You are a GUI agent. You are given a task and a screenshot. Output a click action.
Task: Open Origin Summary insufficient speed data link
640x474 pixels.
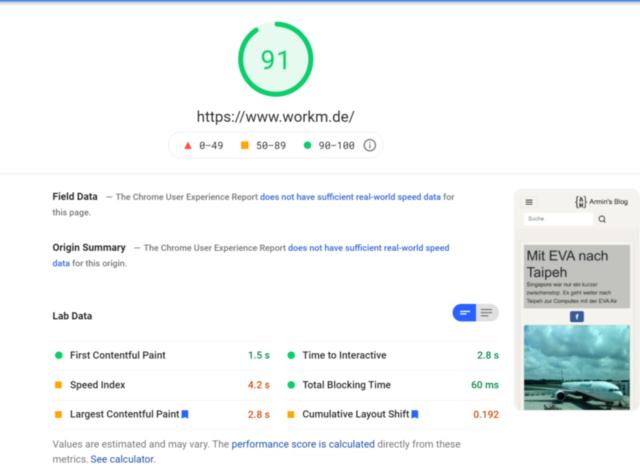coord(369,248)
